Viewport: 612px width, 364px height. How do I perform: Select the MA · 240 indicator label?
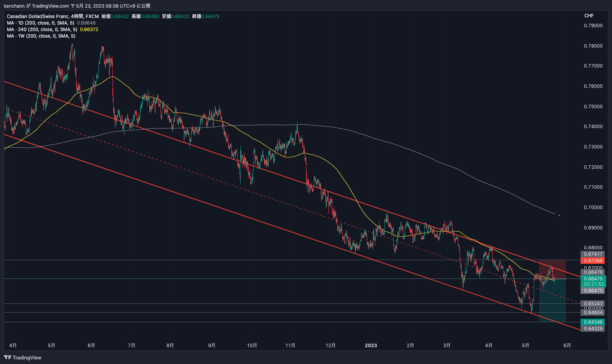[x=42, y=30]
